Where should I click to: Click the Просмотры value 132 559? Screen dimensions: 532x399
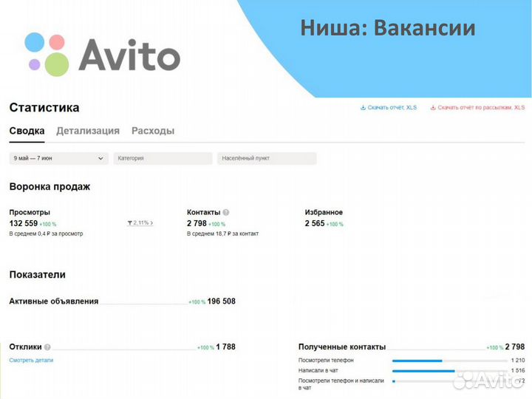24,223
